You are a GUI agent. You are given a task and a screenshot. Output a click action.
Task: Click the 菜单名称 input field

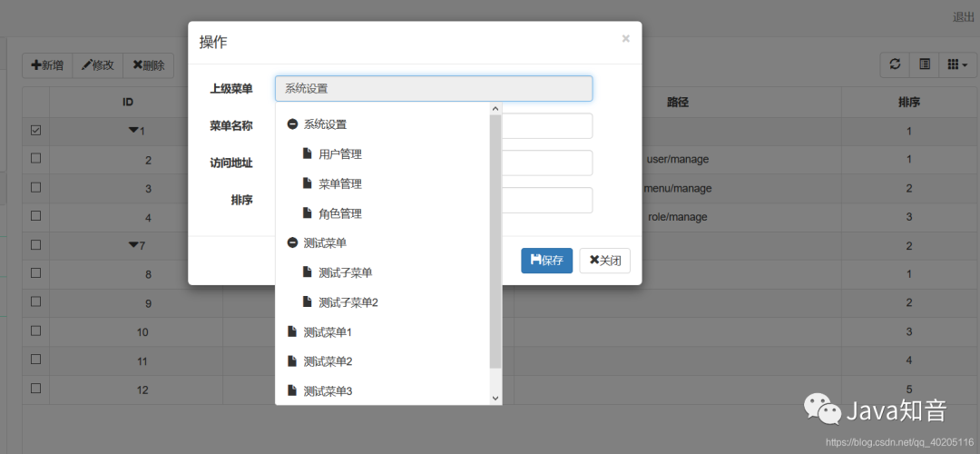[547, 125]
